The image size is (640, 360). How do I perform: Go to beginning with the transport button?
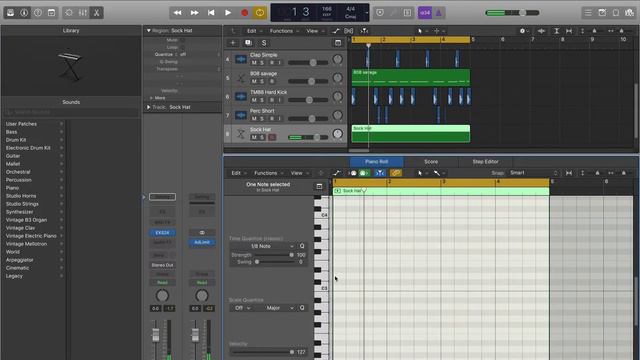[211, 13]
